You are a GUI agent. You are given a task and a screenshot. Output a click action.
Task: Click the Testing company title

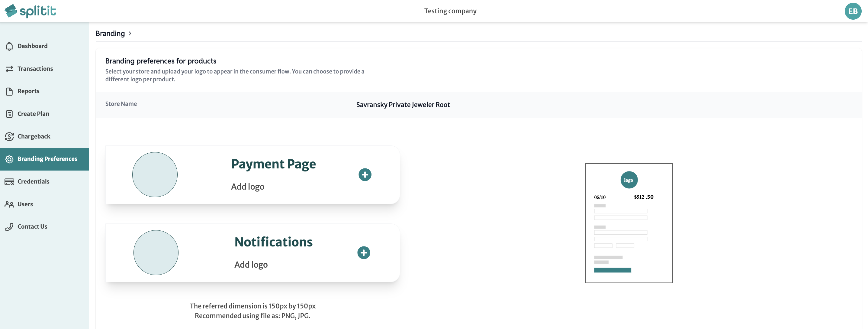pyautogui.click(x=450, y=11)
